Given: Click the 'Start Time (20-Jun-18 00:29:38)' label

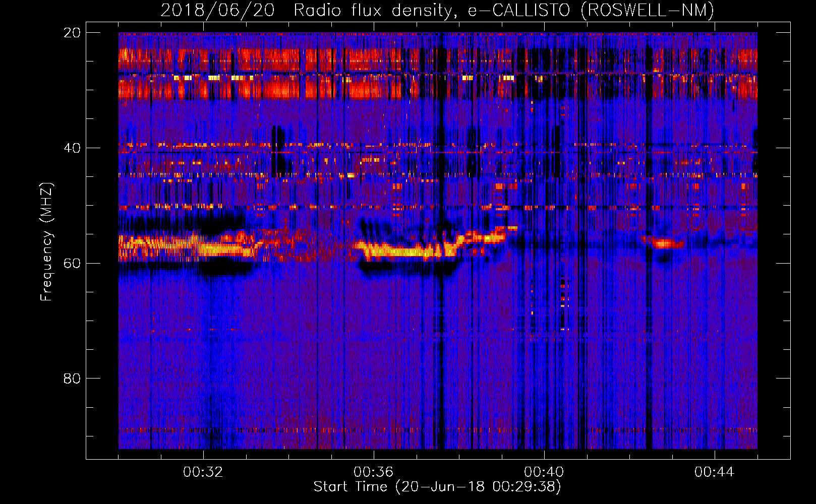Looking at the screenshot, I should click(437, 487).
